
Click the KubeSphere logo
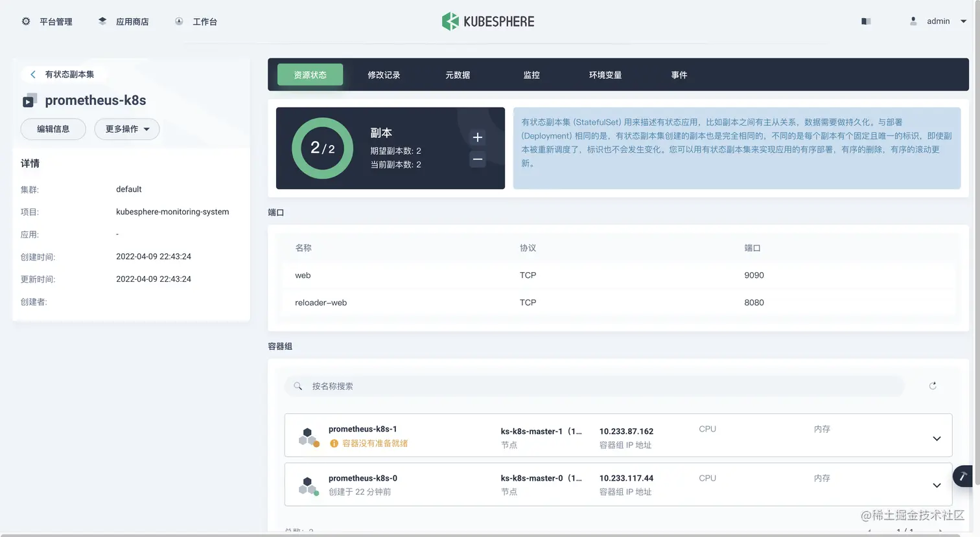pos(488,21)
